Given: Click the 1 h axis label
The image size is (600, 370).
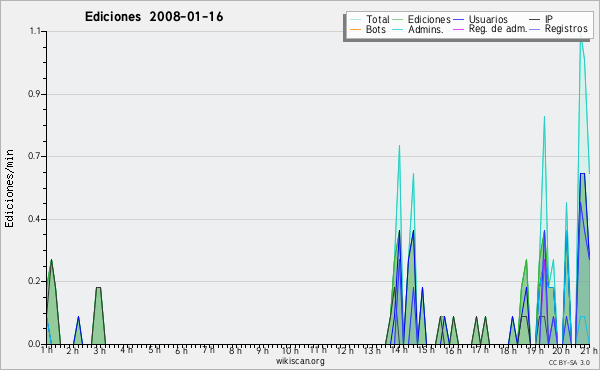Looking at the screenshot, I should coord(47,350).
